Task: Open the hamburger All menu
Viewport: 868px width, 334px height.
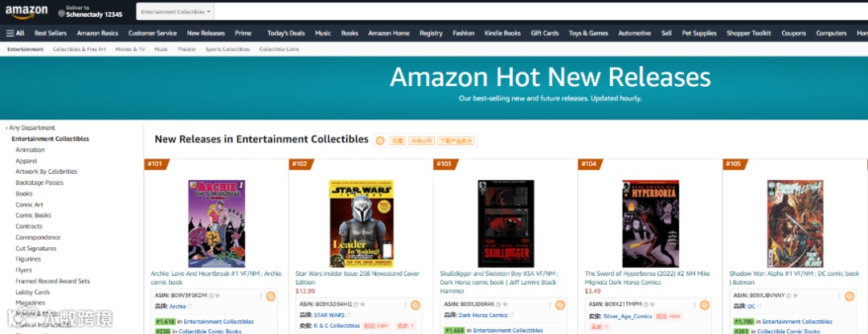Action: point(15,33)
